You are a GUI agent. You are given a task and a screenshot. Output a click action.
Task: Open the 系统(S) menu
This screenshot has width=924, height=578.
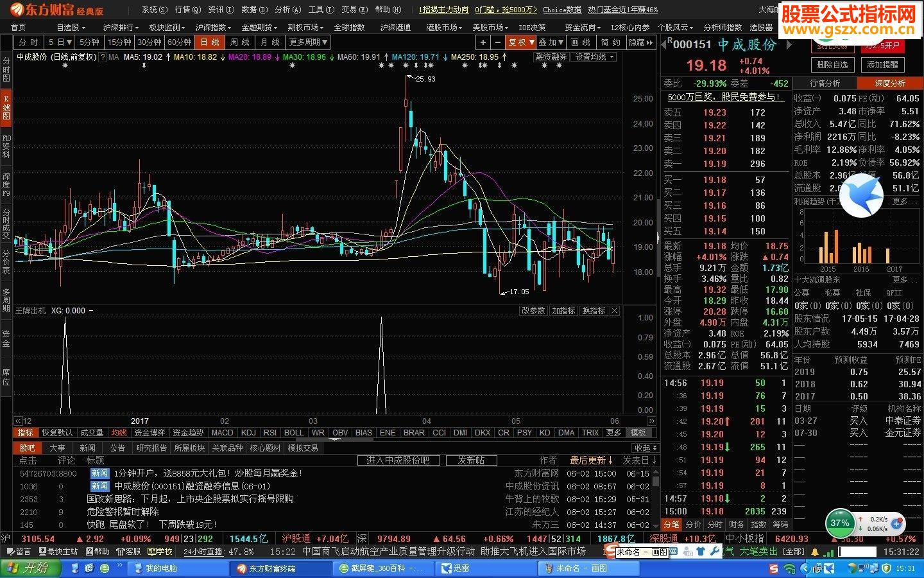point(154,10)
